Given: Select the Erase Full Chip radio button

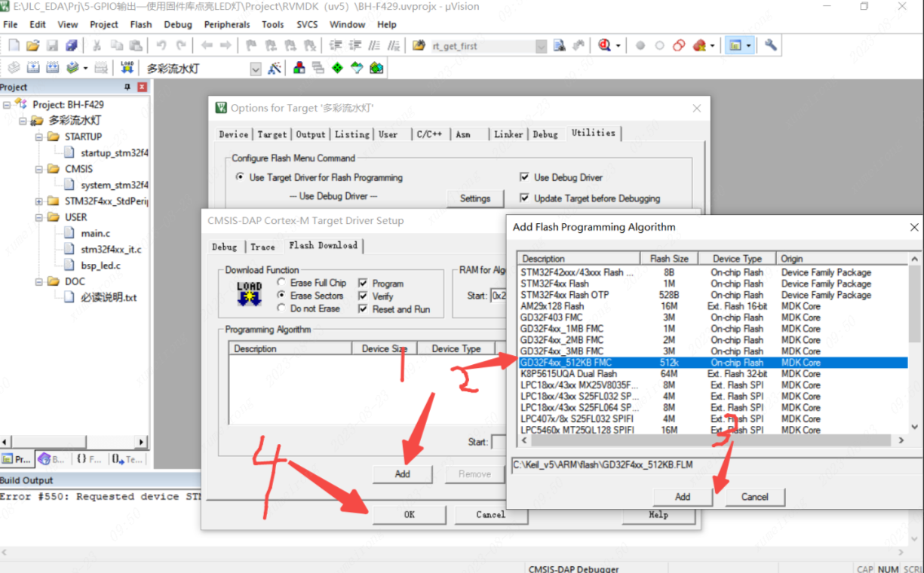Looking at the screenshot, I should click(281, 283).
